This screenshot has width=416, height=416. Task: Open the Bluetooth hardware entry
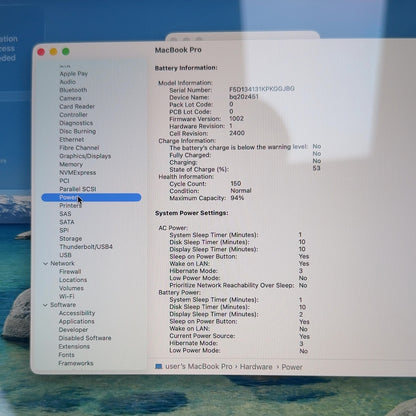(73, 90)
